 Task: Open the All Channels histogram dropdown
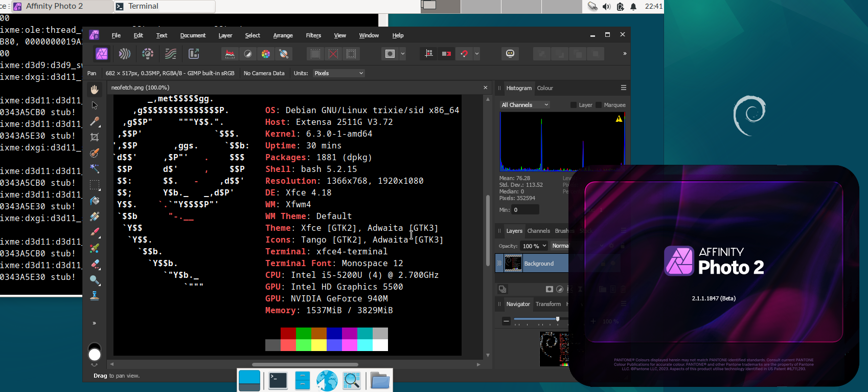click(x=525, y=105)
